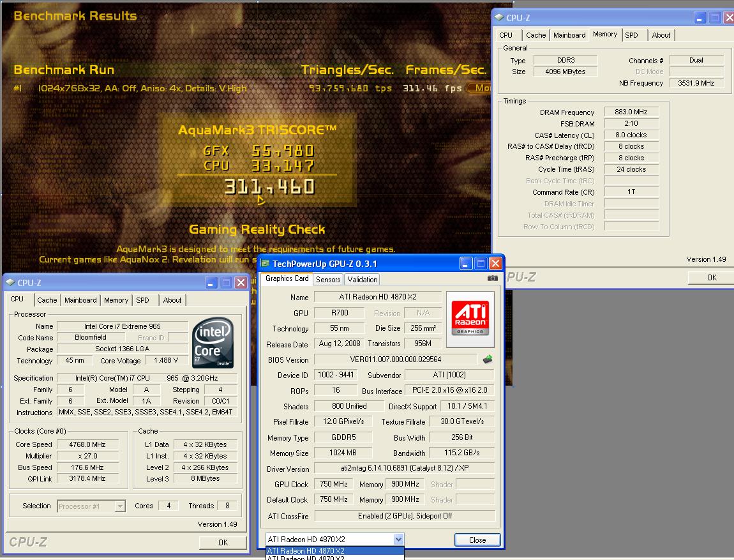Open Mainboard tab in lower CPU-Z window

[x=80, y=300]
